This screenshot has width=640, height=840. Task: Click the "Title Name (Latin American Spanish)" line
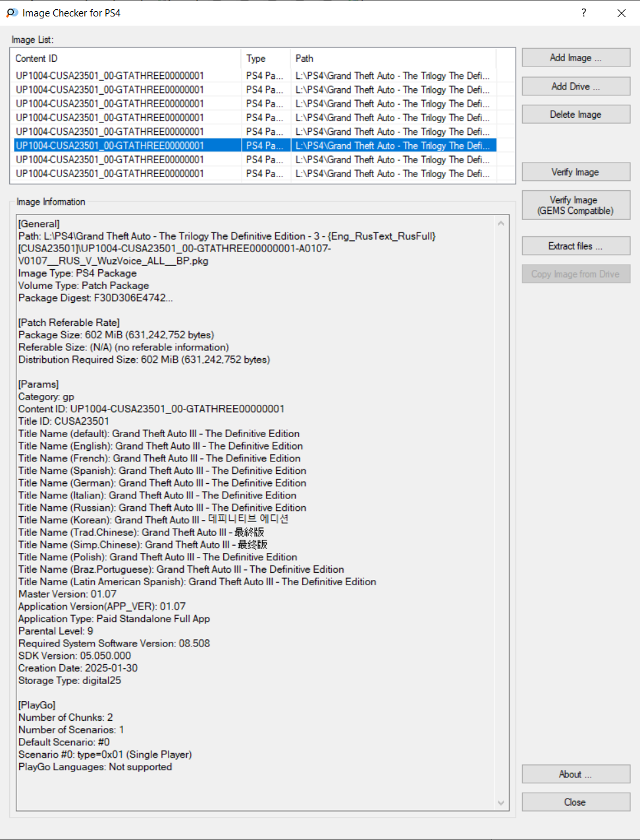(198, 582)
